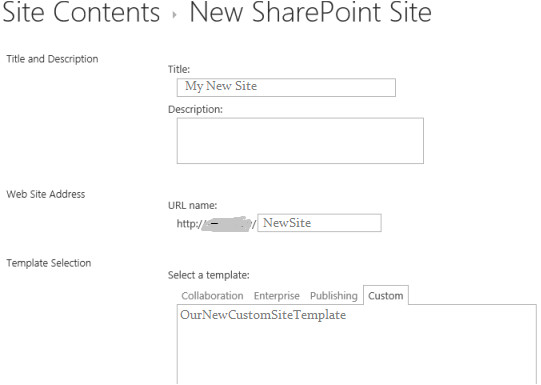Click the Template Selection section label

[x=49, y=263]
